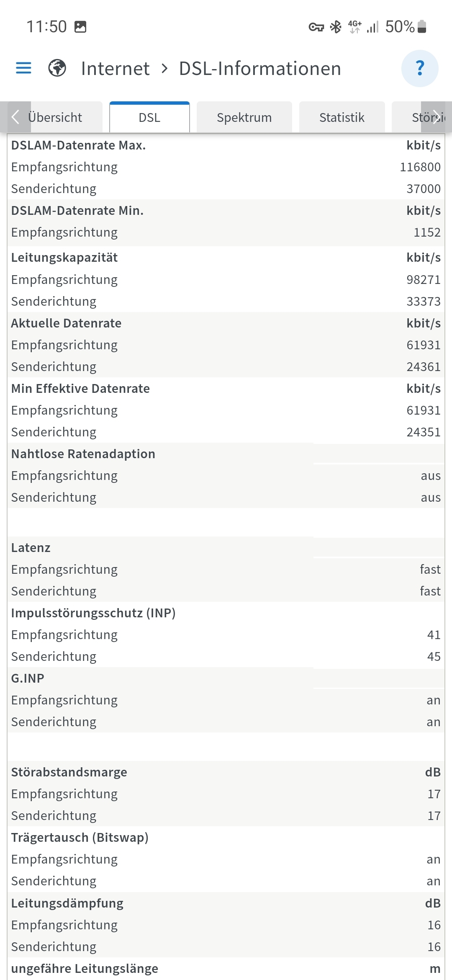Tap the DSL-Informationen page title
Screen dimensions: 452x980
tap(260, 69)
